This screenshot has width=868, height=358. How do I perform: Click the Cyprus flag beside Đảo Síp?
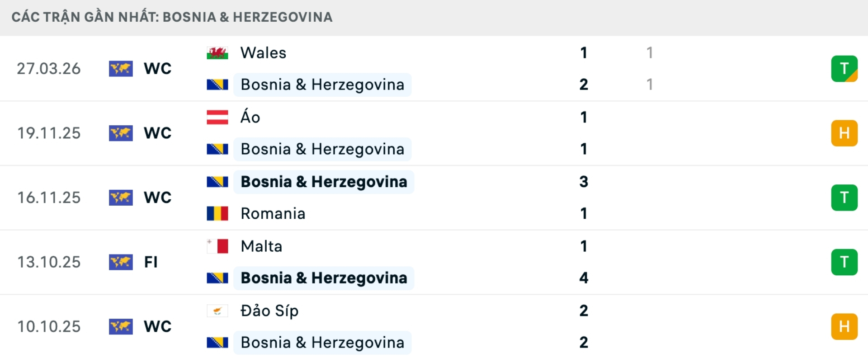pos(217,311)
